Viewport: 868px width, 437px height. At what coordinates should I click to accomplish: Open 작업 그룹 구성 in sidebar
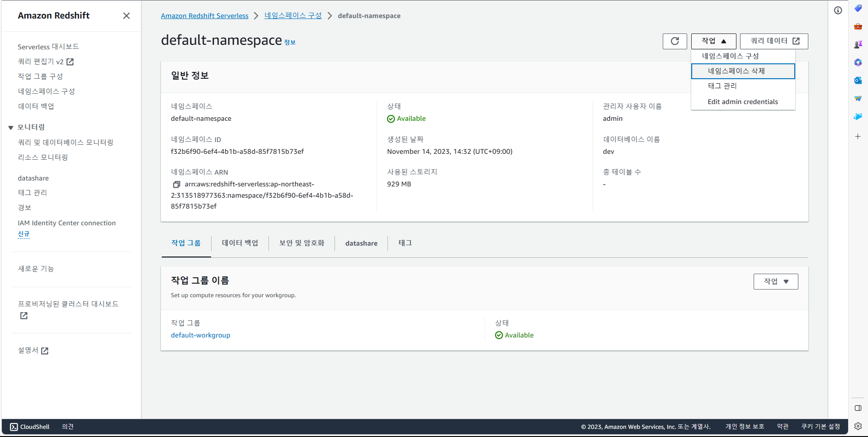40,76
